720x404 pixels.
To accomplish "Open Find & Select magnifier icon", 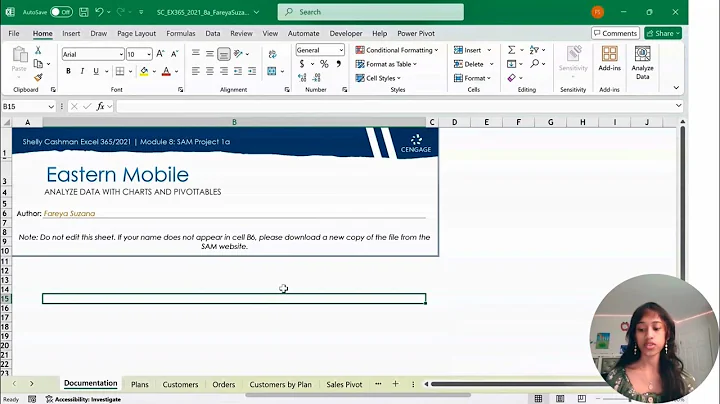I will click(534, 63).
